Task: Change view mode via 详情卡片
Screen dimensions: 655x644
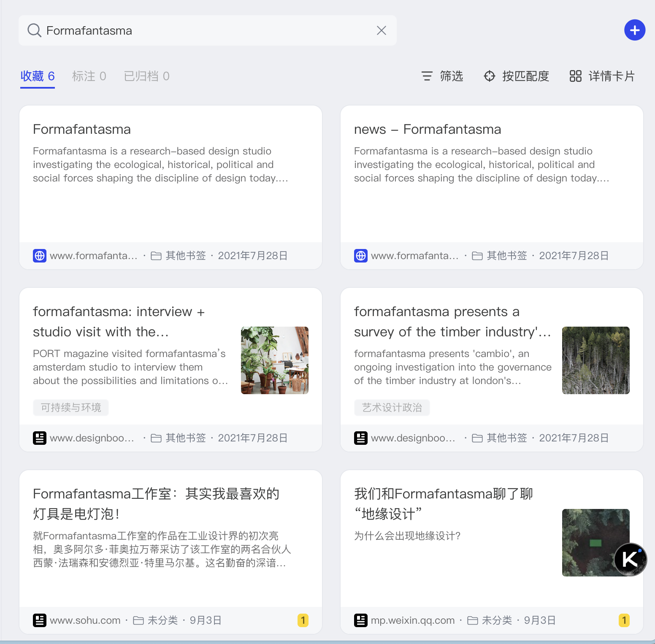Action: (602, 76)
